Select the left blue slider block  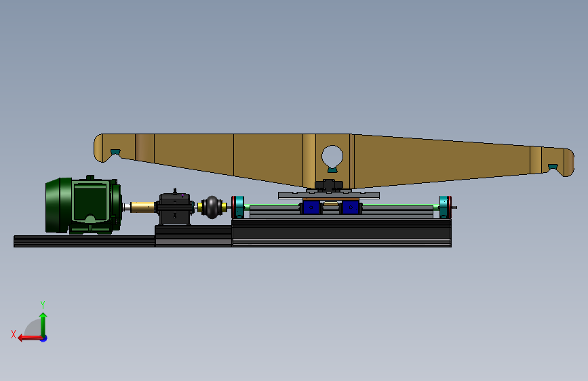(311, 207)
